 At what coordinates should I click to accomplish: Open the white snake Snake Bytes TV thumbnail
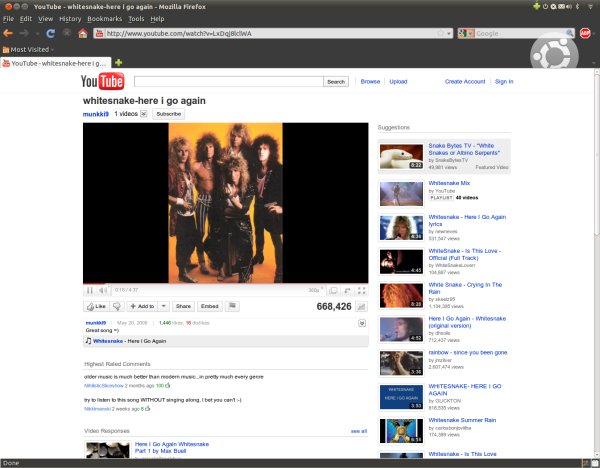point(401,157)
